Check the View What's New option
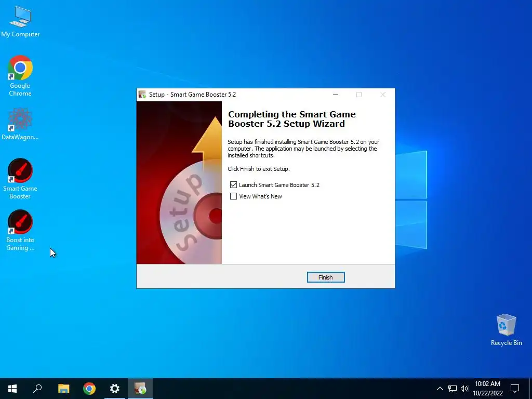 pos(233,196)
